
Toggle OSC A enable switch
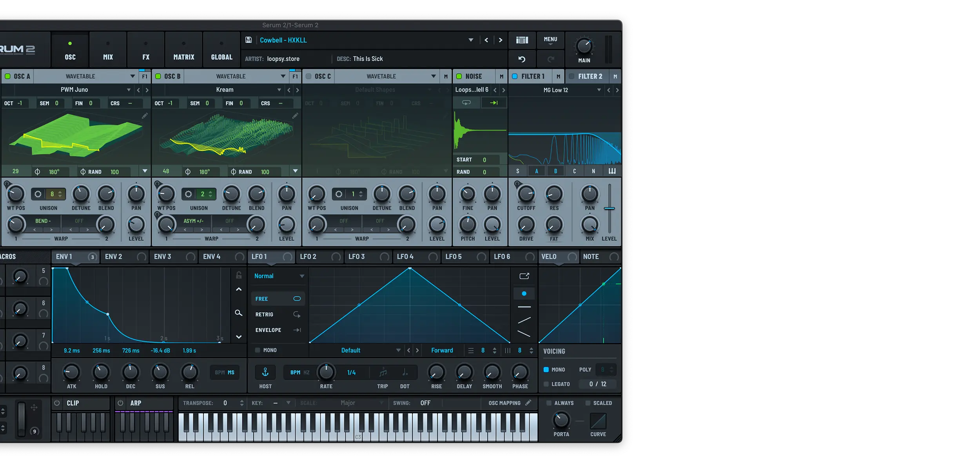click(8, 76)
